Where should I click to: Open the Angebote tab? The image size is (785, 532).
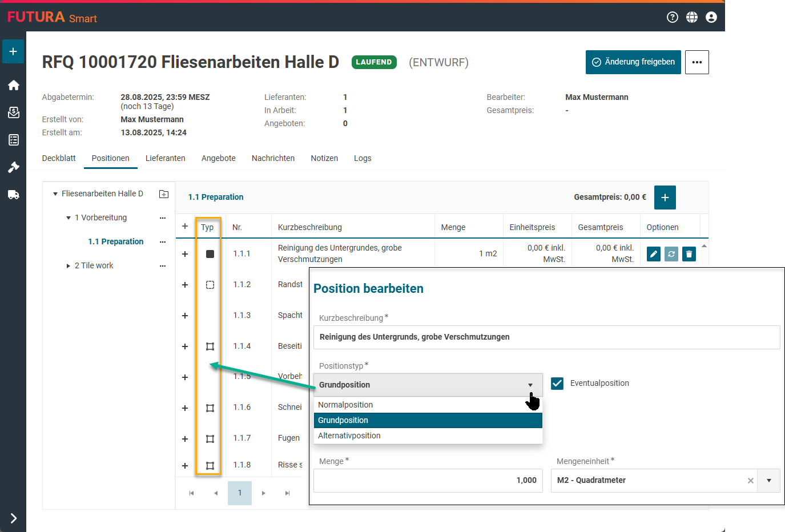218,158
